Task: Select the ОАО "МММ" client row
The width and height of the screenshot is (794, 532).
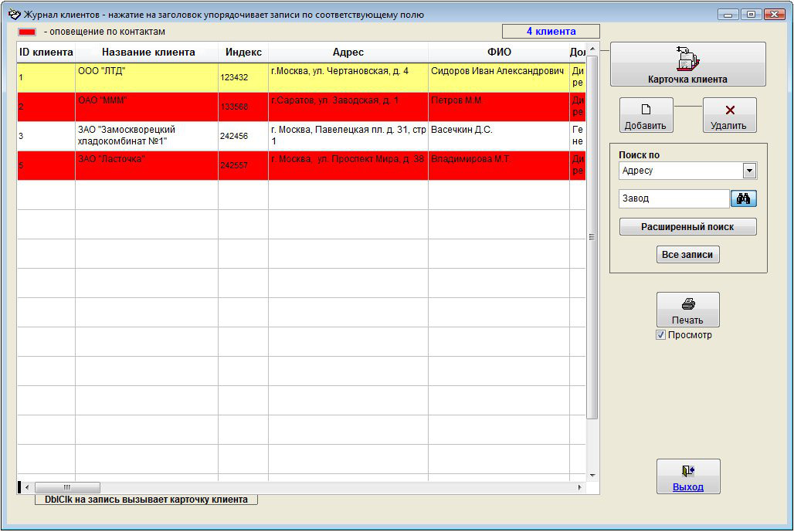Action: pos(147,107)
